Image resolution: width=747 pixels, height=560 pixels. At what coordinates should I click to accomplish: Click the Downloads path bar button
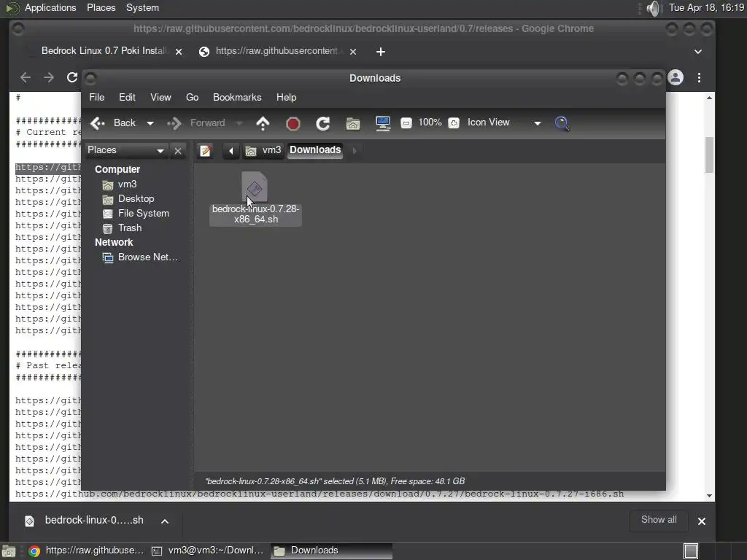pos(315,150)
